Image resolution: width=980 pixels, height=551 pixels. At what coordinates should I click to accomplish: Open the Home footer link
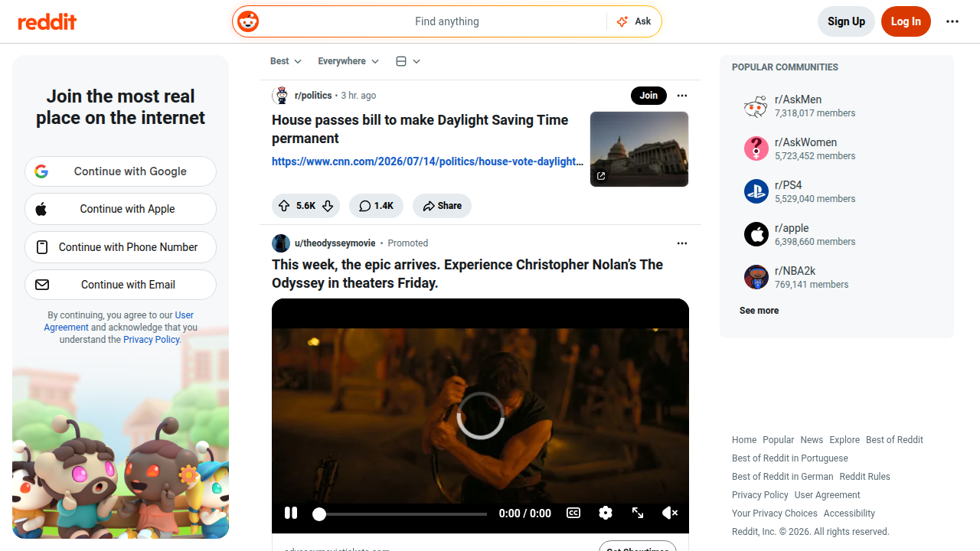click(x=744, y=440)
